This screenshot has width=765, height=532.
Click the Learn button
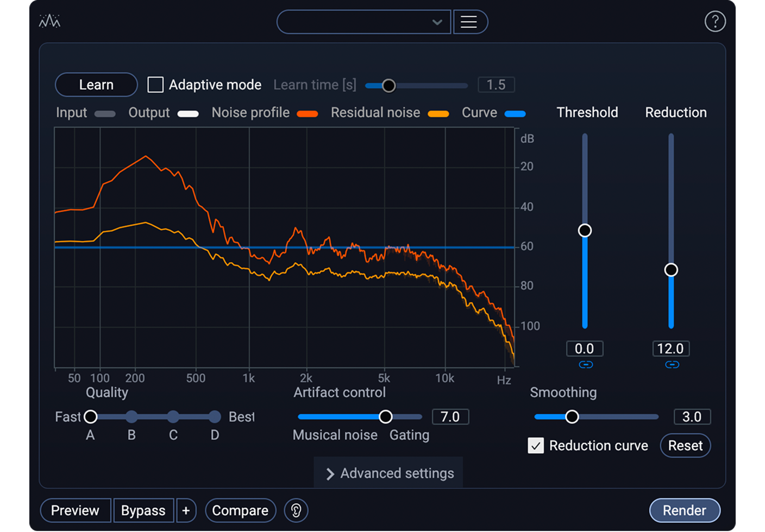click(x=96, y=85)
